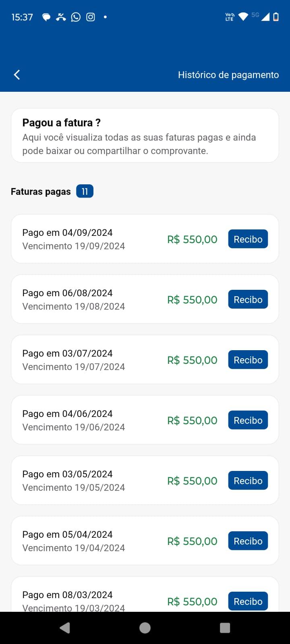
Task: Tap chat bubble notification icon in status bar
Action: [x=46, y=17]
